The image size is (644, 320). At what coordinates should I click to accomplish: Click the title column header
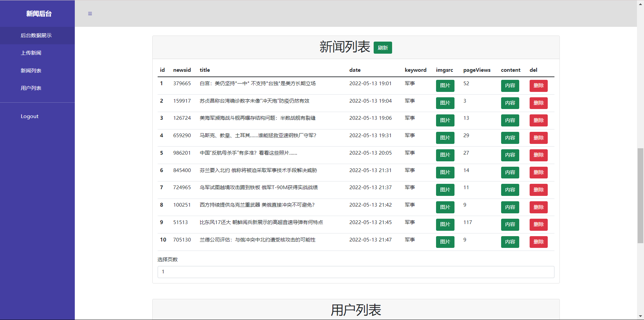205,70
